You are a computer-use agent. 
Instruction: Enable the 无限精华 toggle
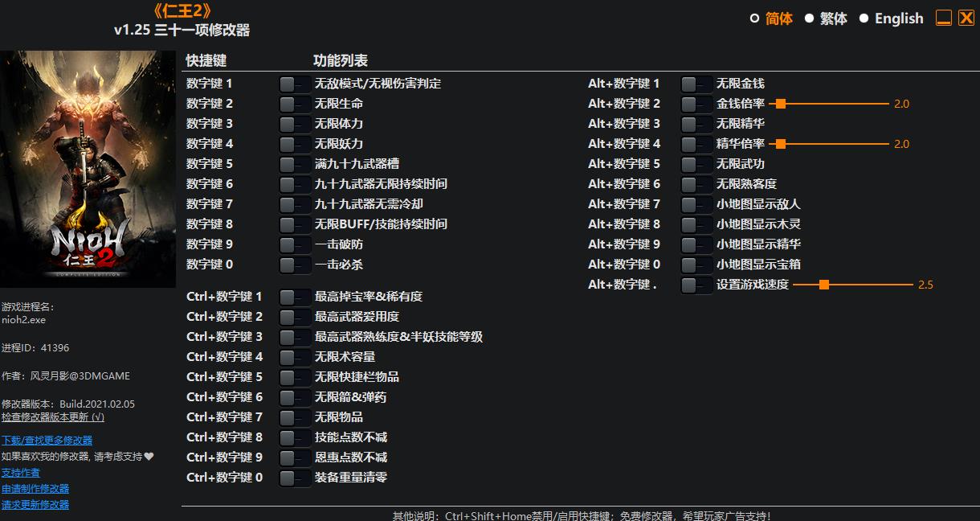tap(696, 124)
